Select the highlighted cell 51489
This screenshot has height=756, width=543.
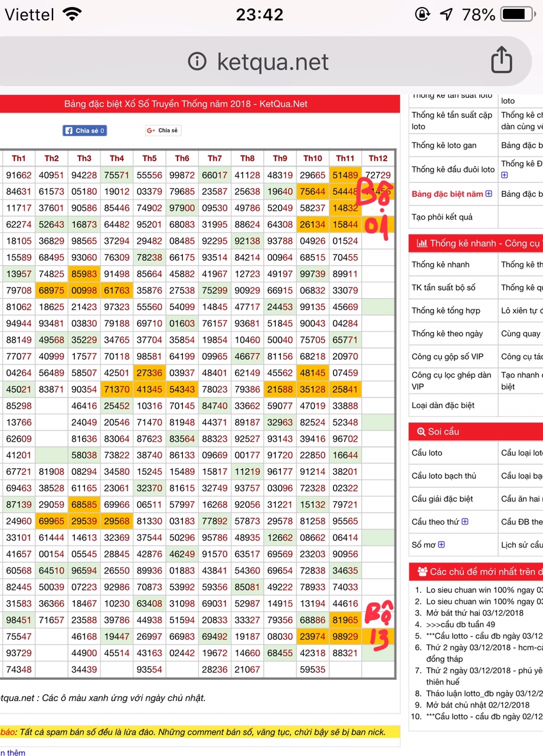coord(345,175)
